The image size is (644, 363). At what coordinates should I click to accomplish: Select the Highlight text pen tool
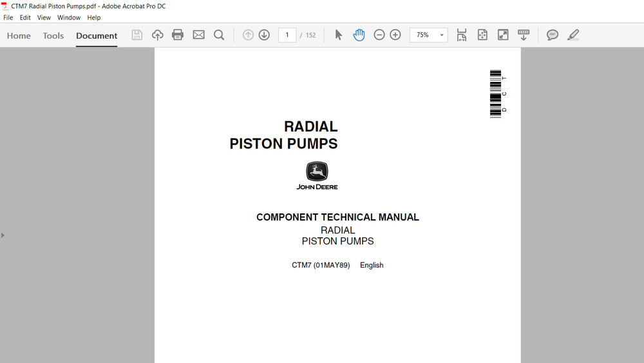(x=573, y=35)
